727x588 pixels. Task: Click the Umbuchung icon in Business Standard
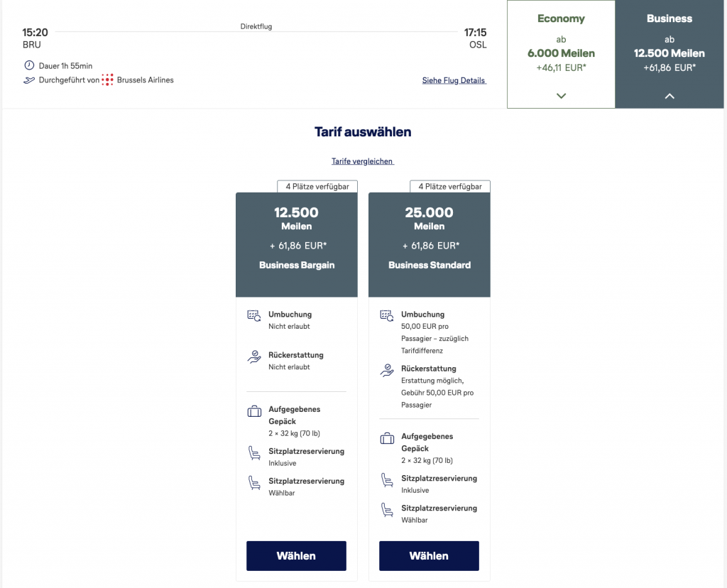[387, 316]
